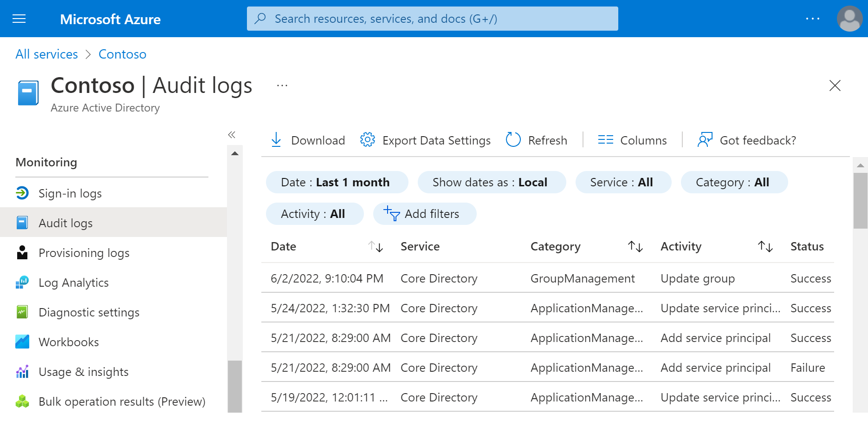The width and height of the screenshot is (868, 421).
Task: Open the Date: Last 1 month filter
Action: pos(337,182)
